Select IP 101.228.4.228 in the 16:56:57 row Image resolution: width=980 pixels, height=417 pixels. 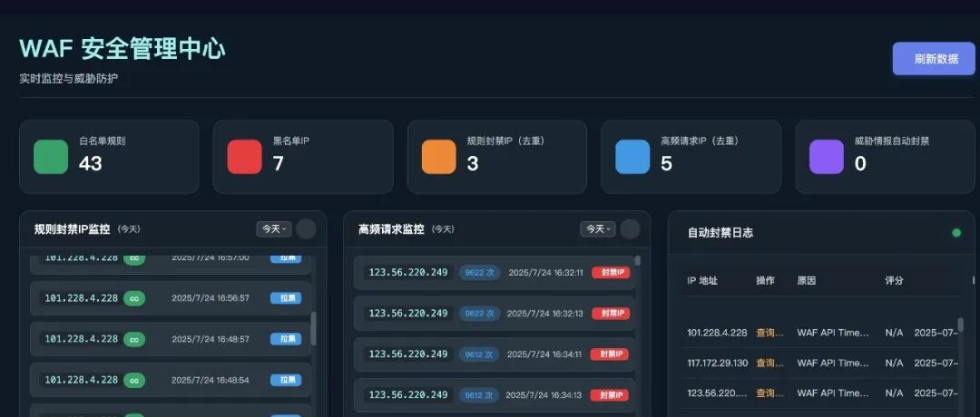pos(82,298)
